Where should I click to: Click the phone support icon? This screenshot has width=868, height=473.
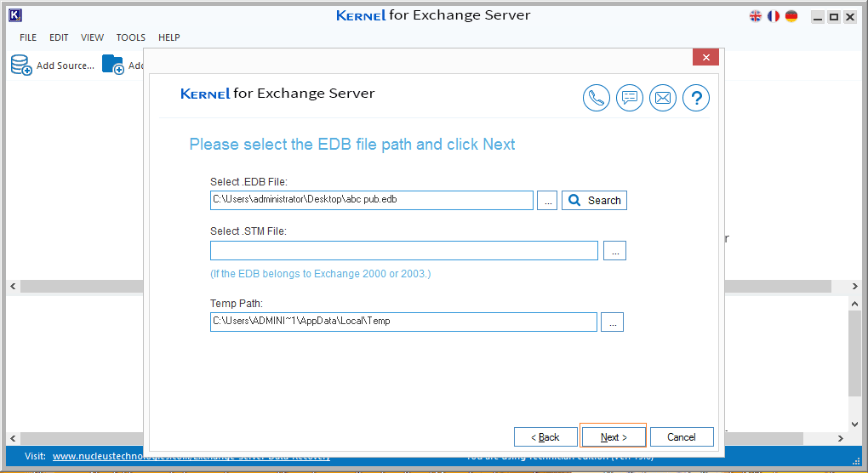click(597, 98)
